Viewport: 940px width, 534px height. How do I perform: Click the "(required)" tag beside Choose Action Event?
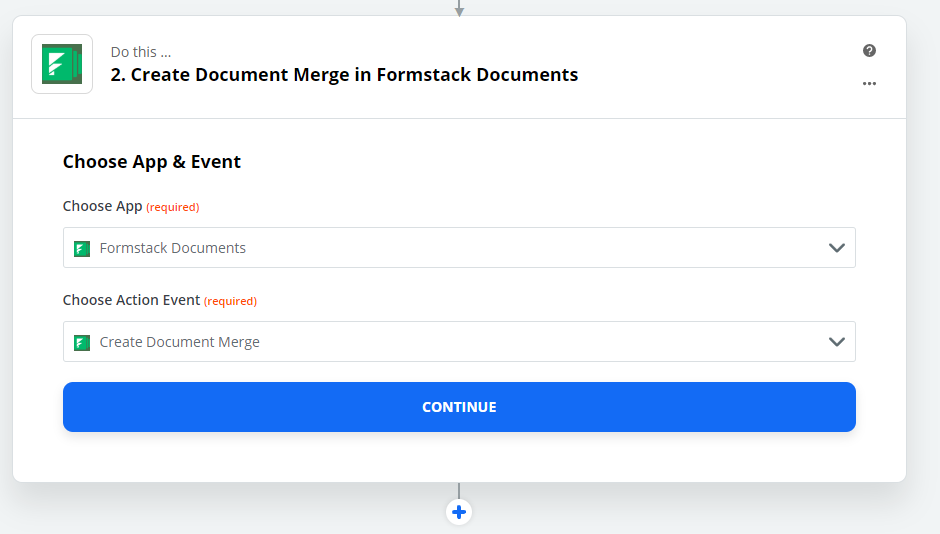[x=230, y=301]
